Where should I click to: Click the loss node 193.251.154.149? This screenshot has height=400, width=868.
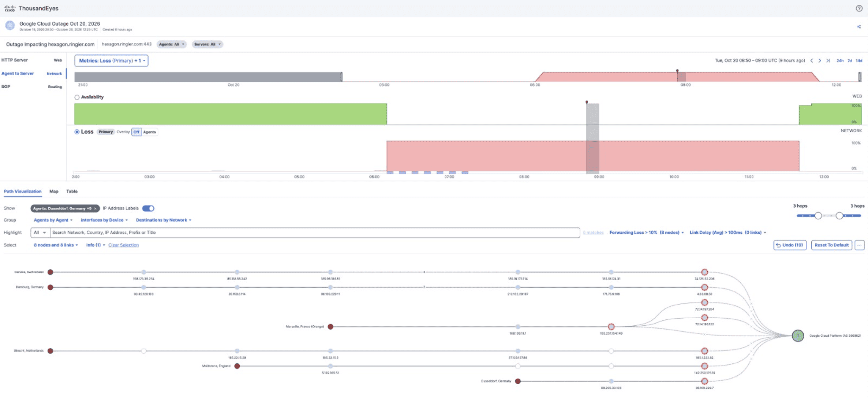tap(611, 327)
